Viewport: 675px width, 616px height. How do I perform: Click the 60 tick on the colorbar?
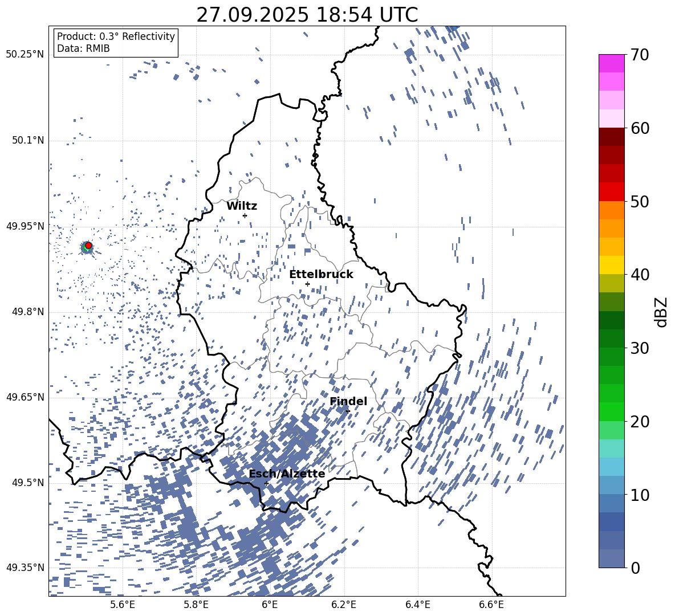pyautogui.click(x=640, y=128)
